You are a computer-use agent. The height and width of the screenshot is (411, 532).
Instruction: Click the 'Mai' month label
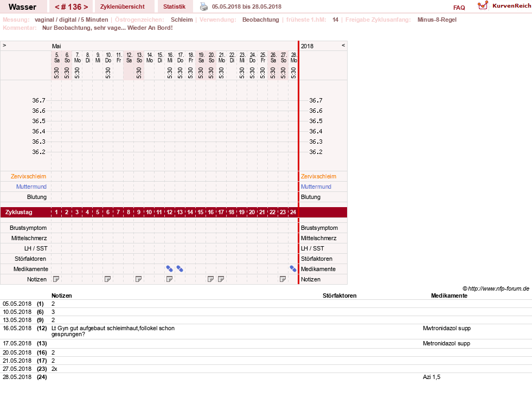click(56, 46)
